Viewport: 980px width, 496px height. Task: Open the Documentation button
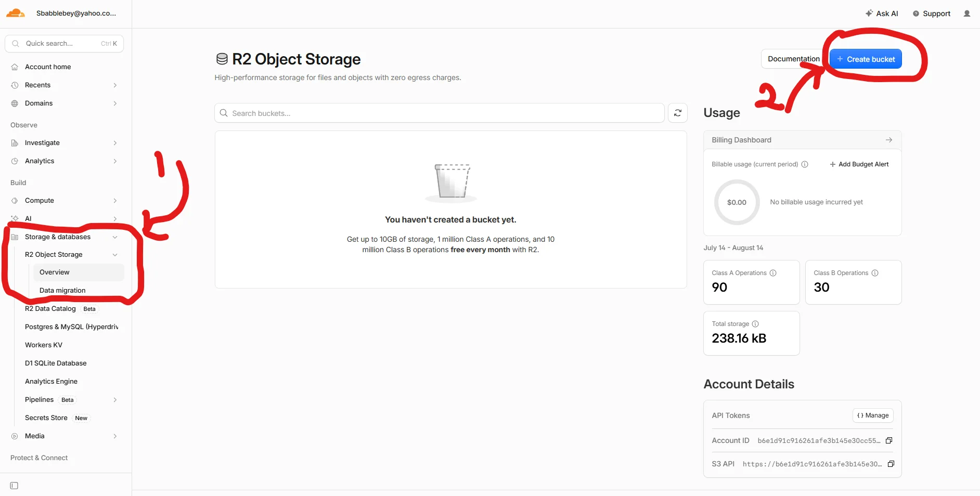pyautogui.click(x=793, y=59)
